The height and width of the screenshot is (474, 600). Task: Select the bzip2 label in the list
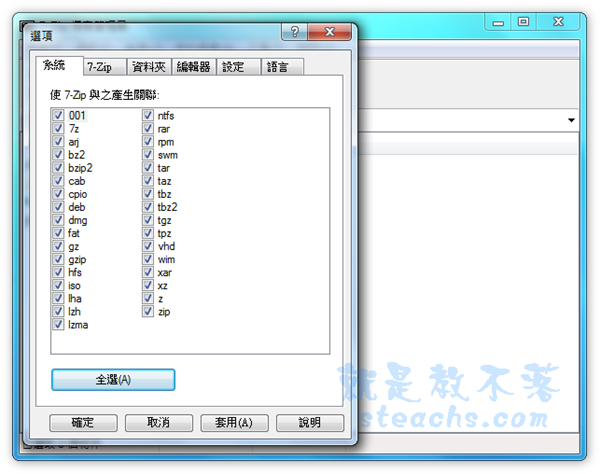tap(80, 168)
